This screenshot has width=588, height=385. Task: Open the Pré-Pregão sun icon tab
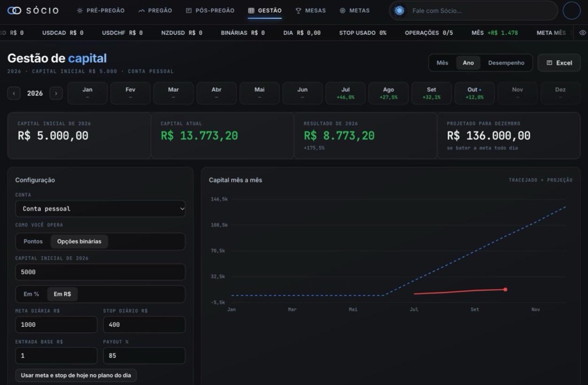(80, 11)
